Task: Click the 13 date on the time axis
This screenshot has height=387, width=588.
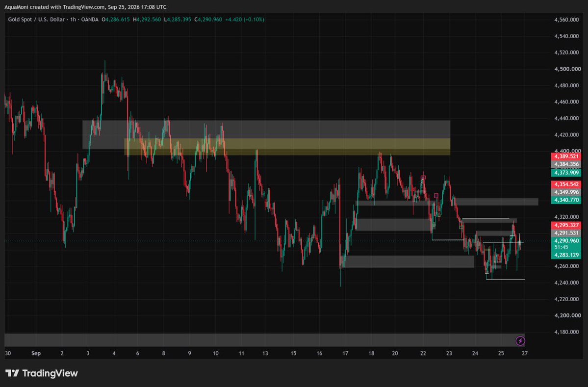Action: [265, 353]
